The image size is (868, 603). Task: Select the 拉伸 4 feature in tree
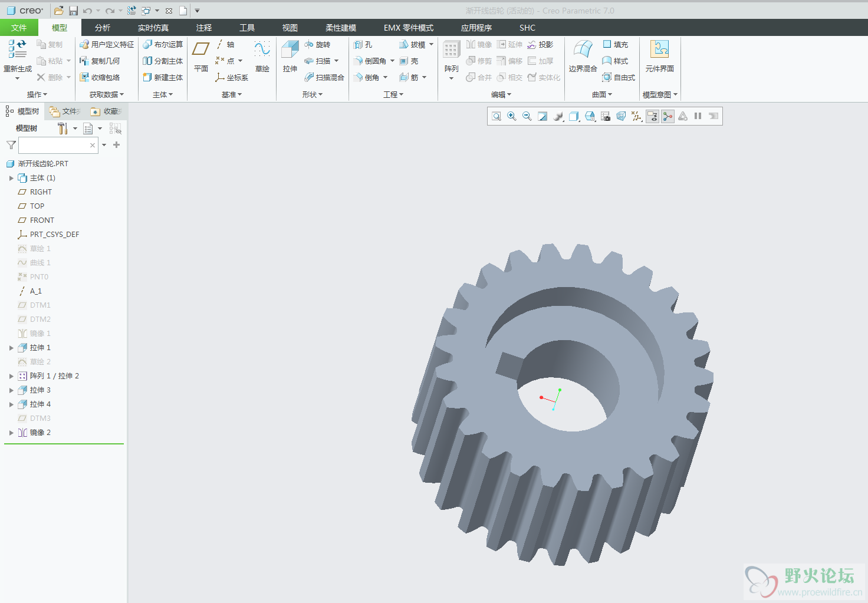tap(34, 404)
